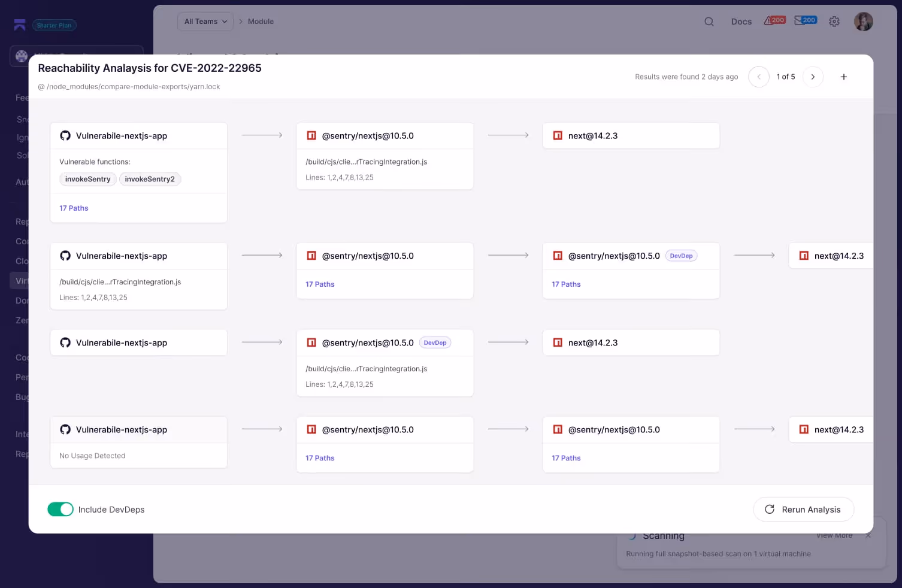Click the '1 of 5' result counter
This screenshot has width=902, height=588.
pyautogui.click(x=786, y=77)
